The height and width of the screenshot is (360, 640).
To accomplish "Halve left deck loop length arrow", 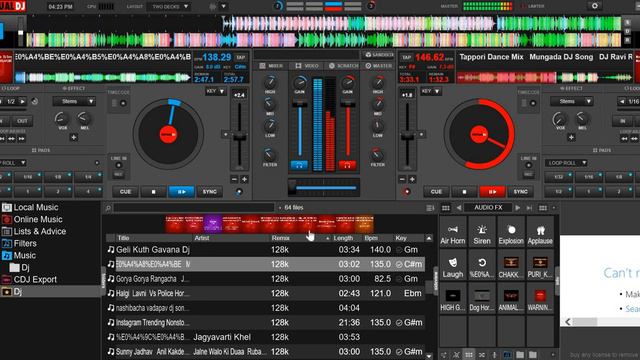I will coord(1,101).
